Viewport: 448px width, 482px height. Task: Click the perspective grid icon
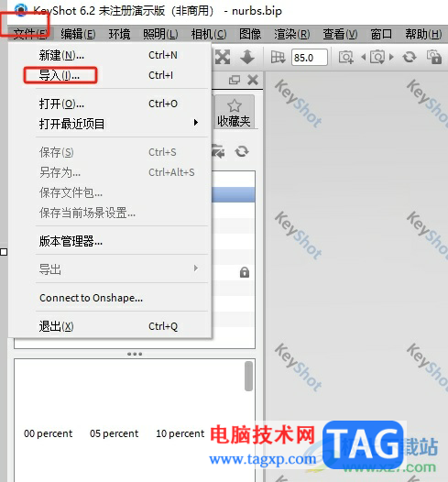[279, 57]
